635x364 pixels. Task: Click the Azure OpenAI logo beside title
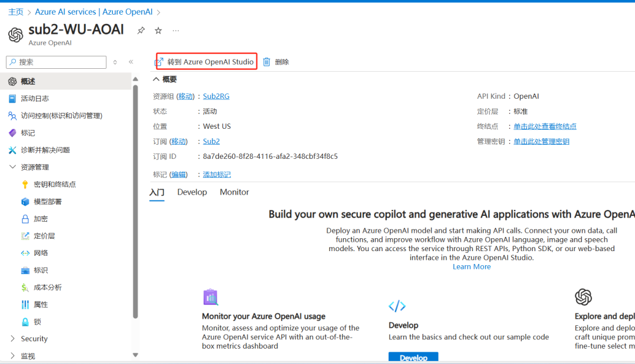tap(15, 35)
